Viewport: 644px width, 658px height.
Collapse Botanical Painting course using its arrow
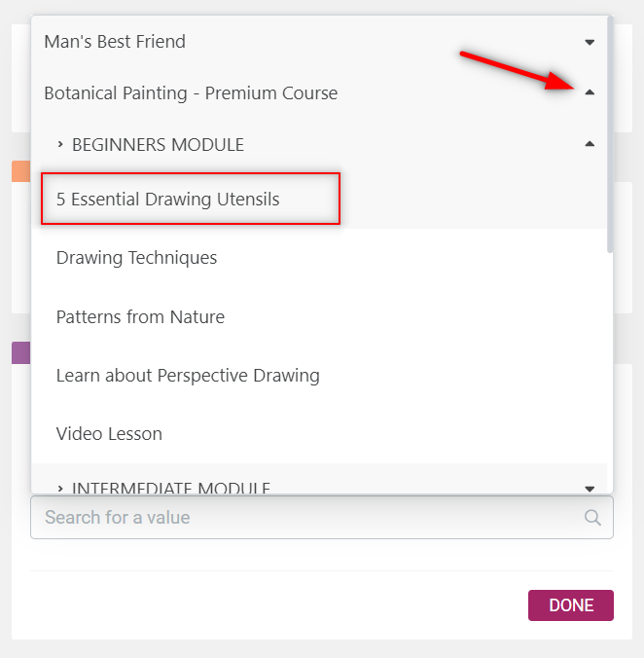pyautogui.click(x=590, y=93)
